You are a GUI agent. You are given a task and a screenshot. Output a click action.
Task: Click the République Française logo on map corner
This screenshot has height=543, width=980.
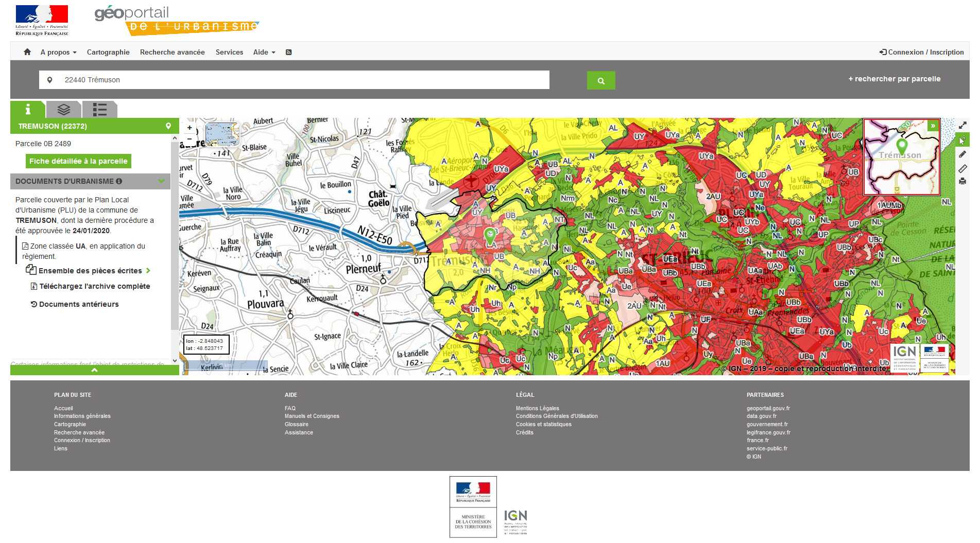(935, 358)
